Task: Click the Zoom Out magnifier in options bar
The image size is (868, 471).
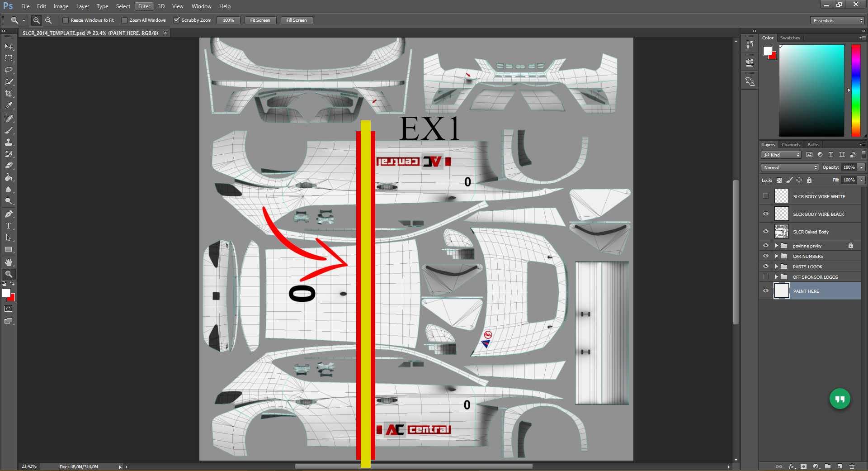Action: [x=48, y=20]
